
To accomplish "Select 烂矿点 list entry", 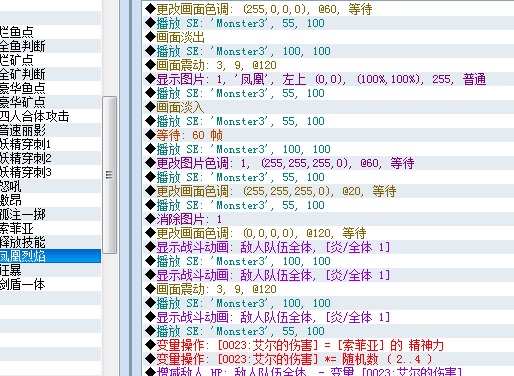I will pos(50,60).
